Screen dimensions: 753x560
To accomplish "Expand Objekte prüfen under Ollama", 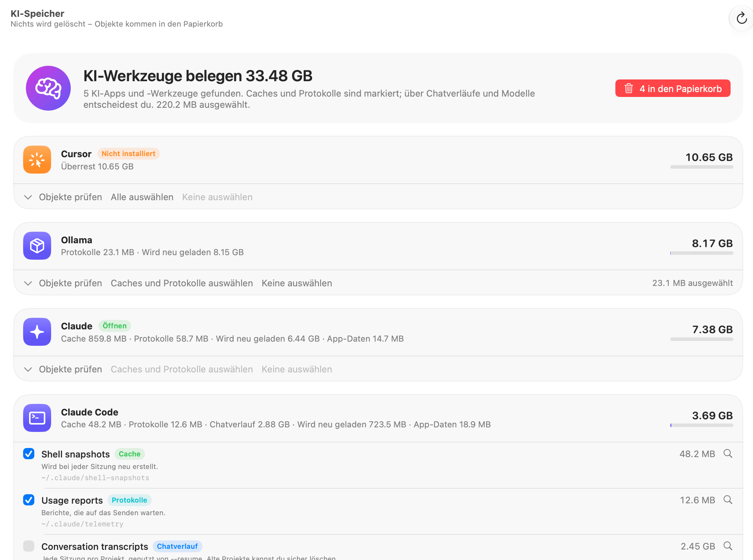I will (63, 283).
